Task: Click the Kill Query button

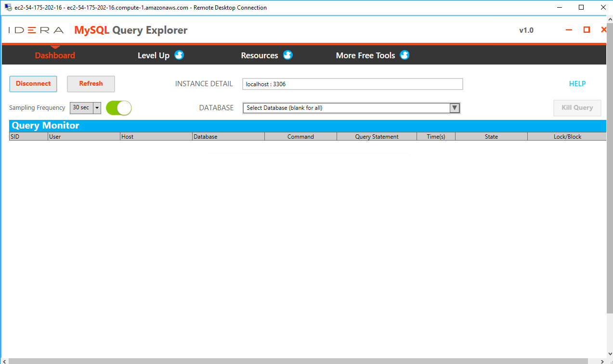Action: [x=577, y=107]
